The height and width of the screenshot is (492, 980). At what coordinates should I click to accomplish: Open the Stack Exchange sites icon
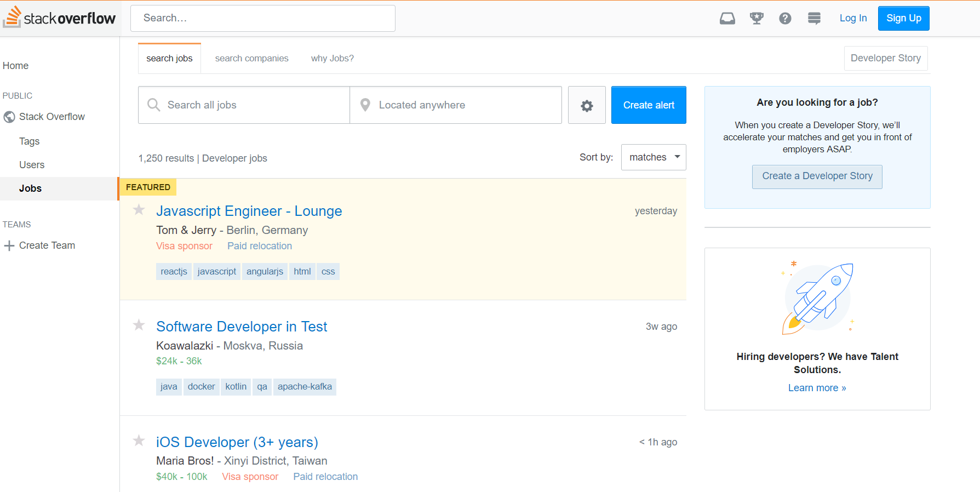pyautogui.click(x=814, y=19)
